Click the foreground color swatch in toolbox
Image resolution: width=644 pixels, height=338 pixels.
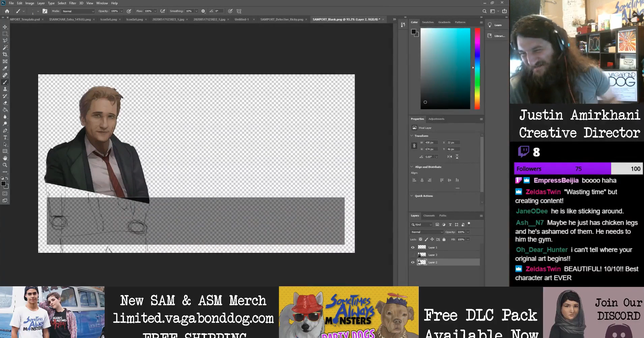tap(3, 184)
